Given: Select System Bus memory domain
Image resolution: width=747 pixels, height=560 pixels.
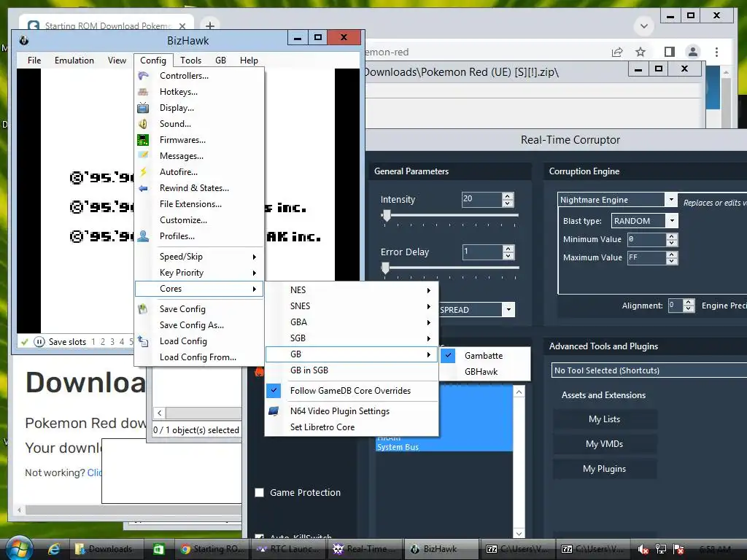Looking at the screenshot, I should click(x=444, y=447).
